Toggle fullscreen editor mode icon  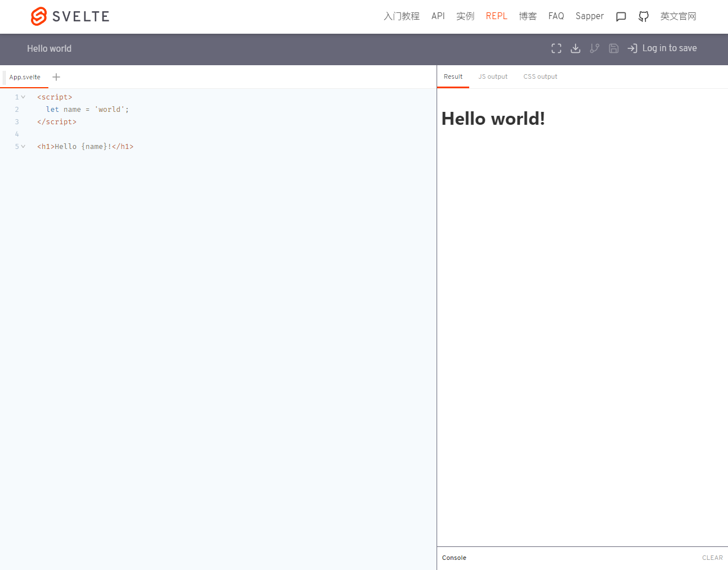coord(556,48)
